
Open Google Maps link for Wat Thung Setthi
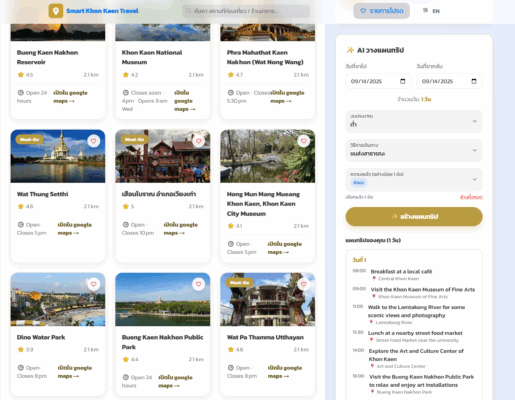click(x=74, y=229)
